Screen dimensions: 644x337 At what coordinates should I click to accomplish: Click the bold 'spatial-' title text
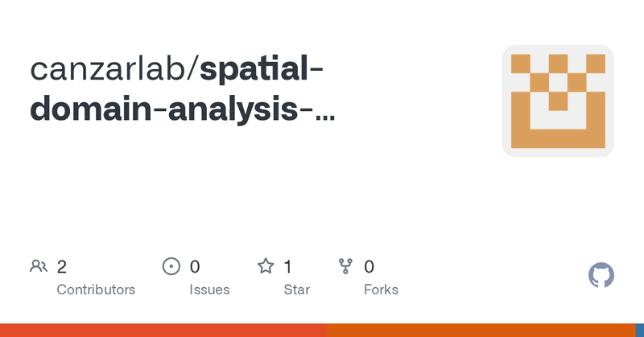click(x=261, y=69)
